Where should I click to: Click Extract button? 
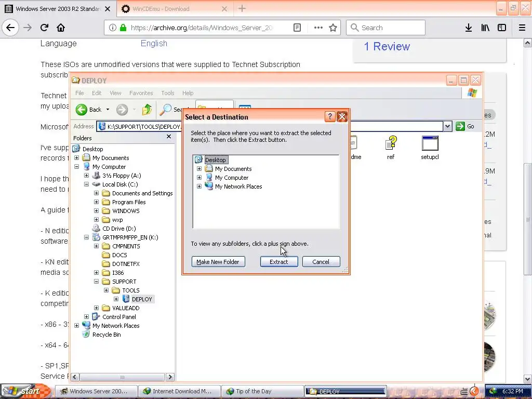279,262
